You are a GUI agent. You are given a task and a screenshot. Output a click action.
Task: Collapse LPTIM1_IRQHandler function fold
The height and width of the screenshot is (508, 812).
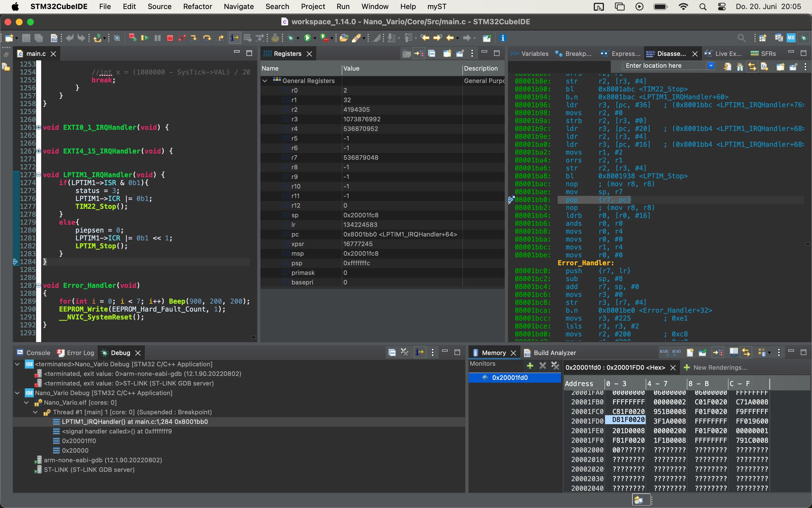click(x=39, y=175)
